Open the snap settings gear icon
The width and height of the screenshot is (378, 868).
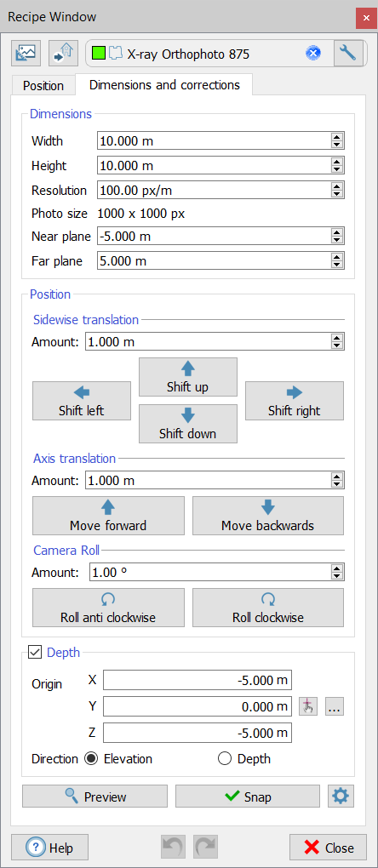click(x=341, y=797)
